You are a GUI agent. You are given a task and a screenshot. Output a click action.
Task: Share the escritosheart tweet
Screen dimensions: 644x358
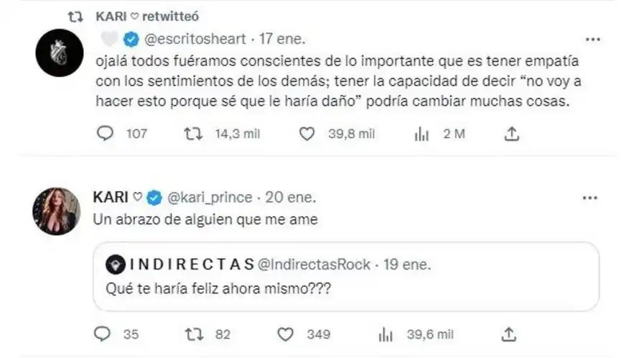coord(512,134)
